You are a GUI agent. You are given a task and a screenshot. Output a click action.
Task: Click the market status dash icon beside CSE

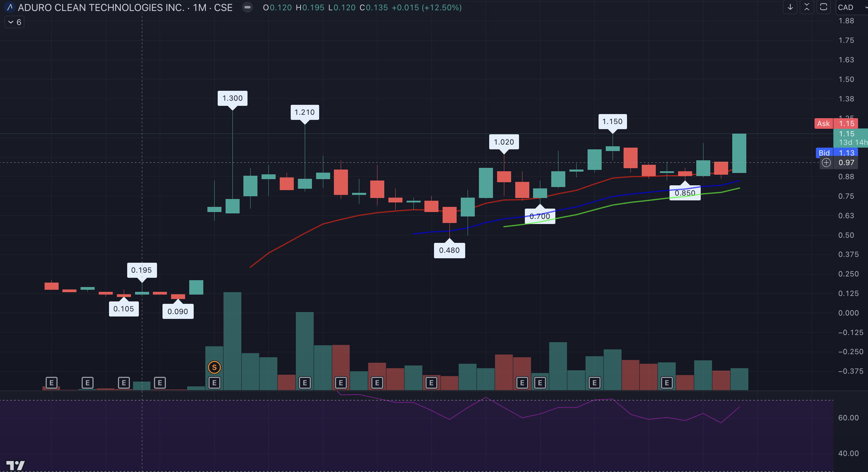[247, 7]
